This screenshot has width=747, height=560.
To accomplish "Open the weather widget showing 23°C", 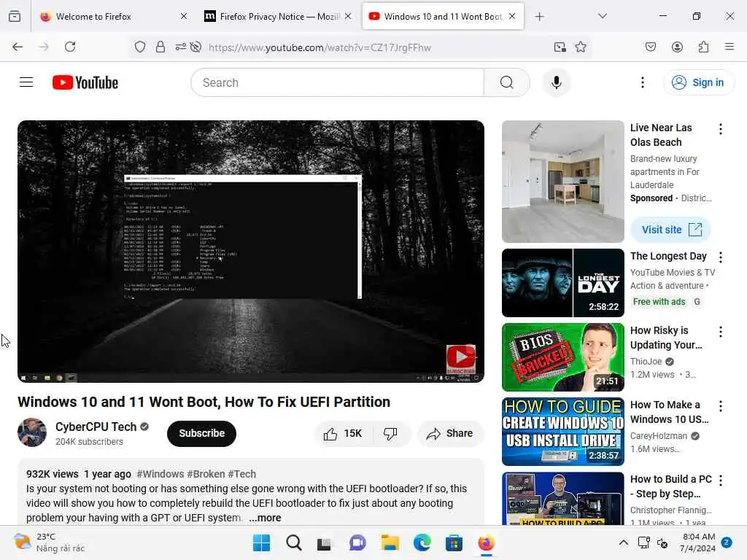I will (50, 542).
